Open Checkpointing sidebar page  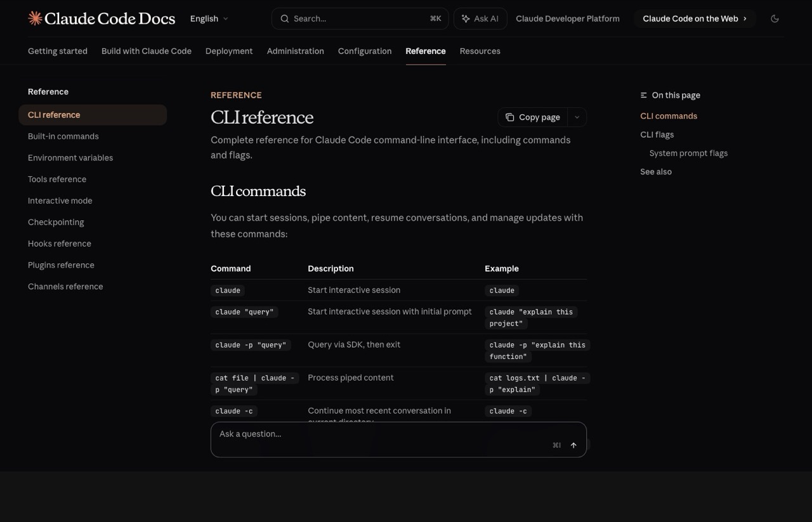pyautogui.click(x=56, y=223)
